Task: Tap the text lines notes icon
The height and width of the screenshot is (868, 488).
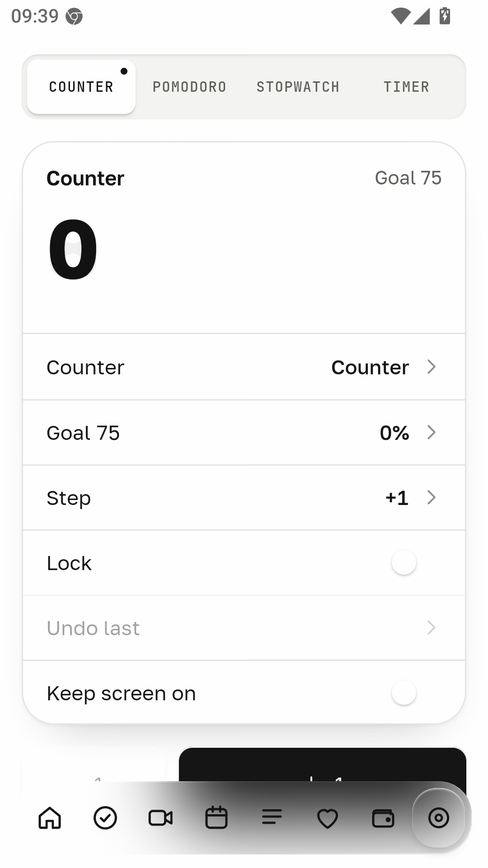Action: click(272, 818)
